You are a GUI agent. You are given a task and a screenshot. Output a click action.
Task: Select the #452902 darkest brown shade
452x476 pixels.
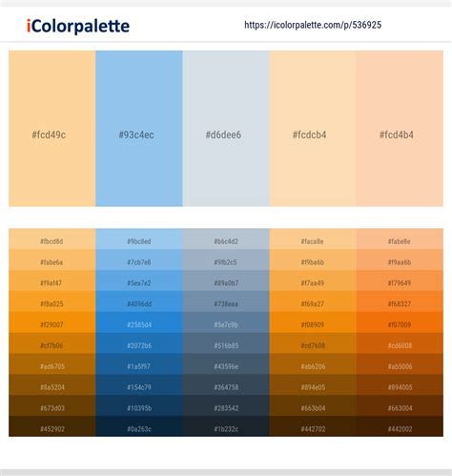click(x=52, y=426)
